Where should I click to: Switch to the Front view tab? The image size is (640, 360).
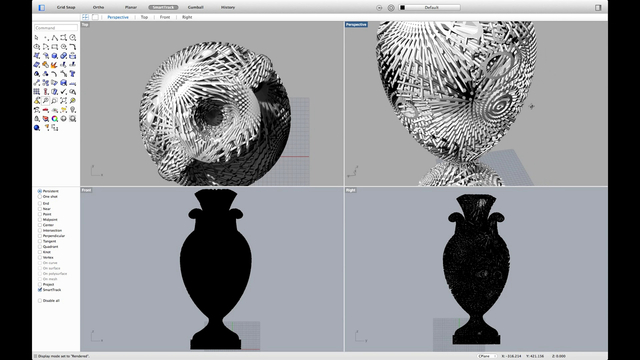click(x=165, y=17)
